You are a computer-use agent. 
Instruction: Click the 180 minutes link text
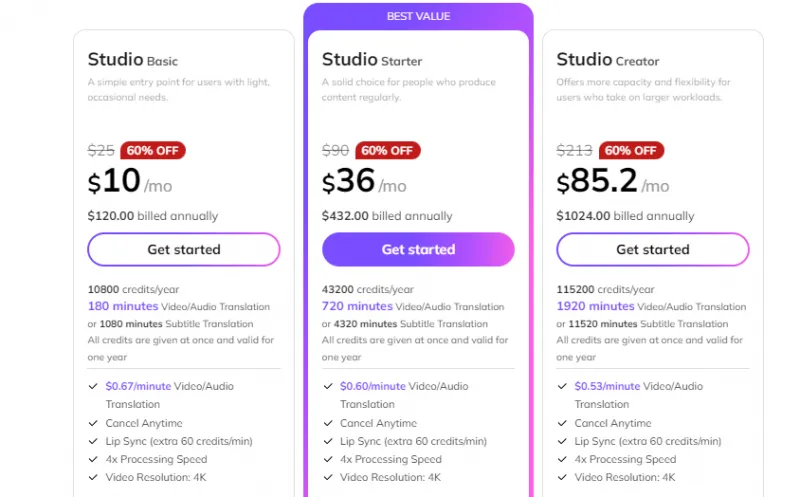[122, 306]
